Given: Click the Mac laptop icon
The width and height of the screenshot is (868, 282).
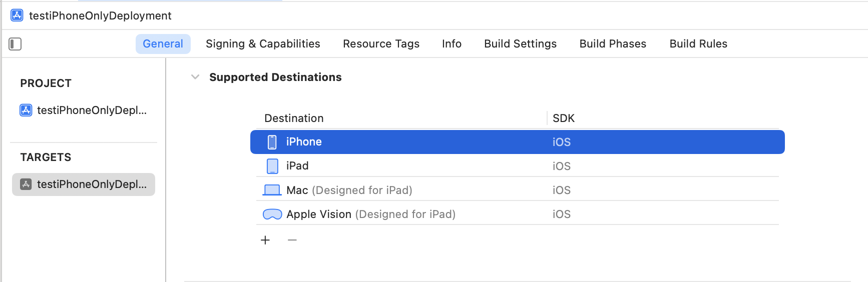Looking at the screenshot, I should (272, 190).
